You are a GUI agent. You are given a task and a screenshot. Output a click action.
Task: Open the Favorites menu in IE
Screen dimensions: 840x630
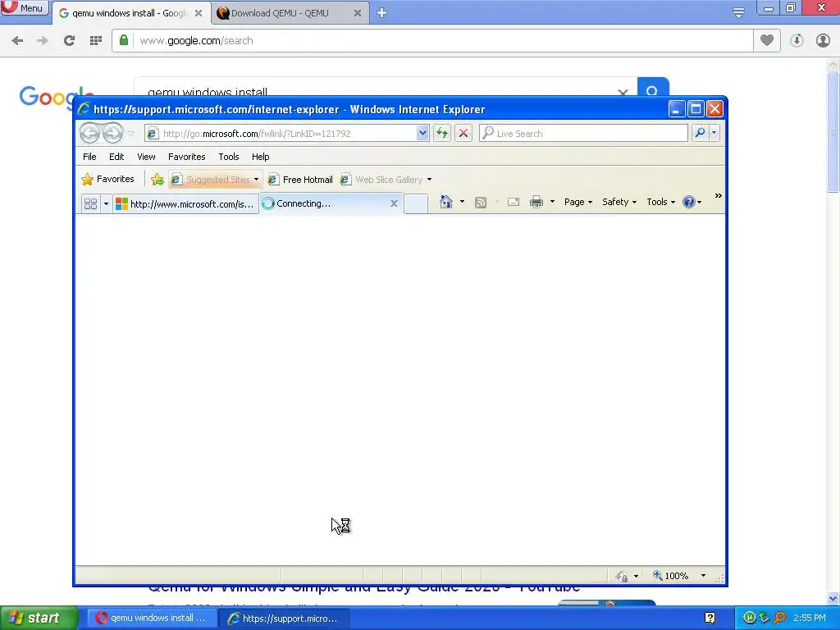(x=186, y=157)
